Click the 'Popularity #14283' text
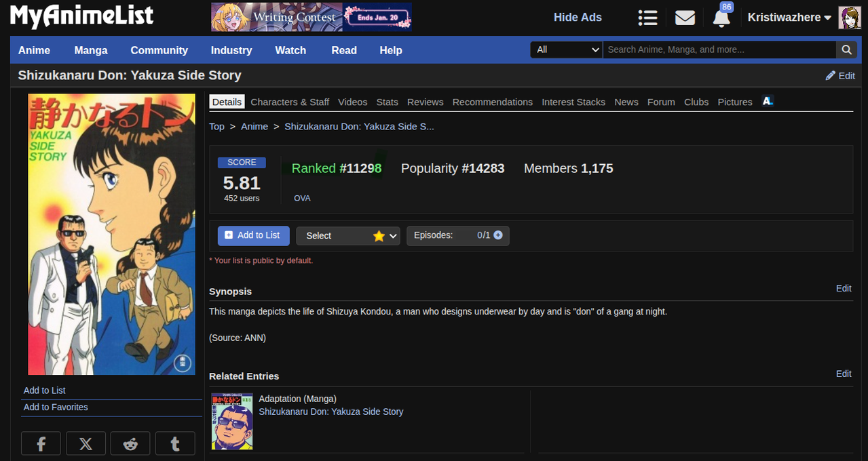This screenshot has height=461, width=868. [453, 168]
